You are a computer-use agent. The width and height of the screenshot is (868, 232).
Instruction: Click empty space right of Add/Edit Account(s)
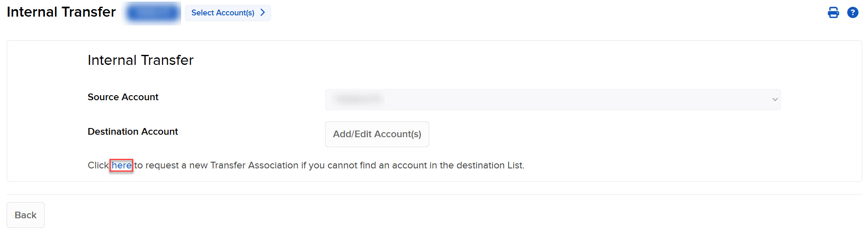tap(604, 134)
